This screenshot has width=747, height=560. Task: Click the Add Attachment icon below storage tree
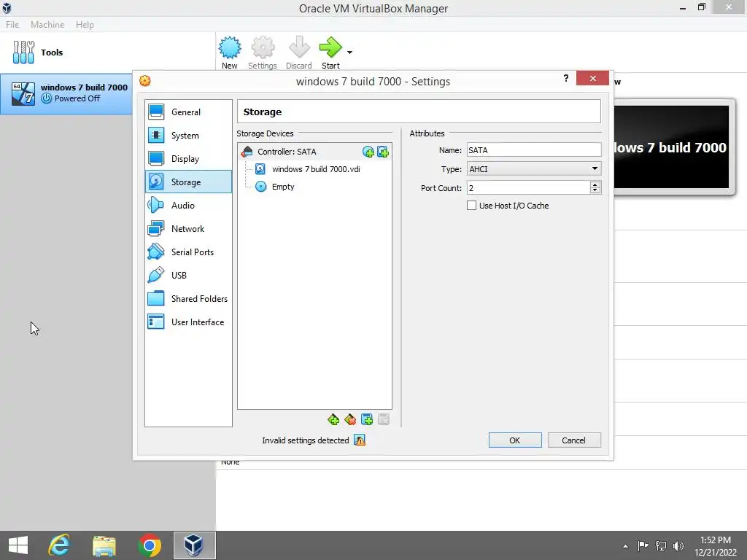pos(367,419)
